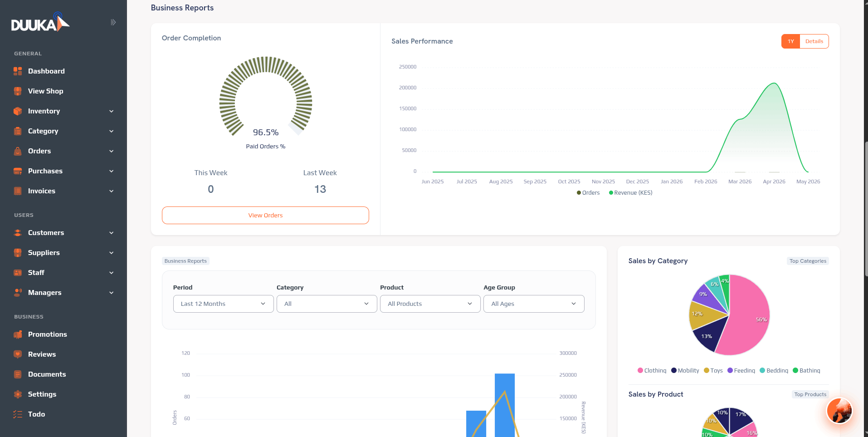Toggle the Bedding legend item
The height and width of the screenshot is (437, 868).
tap(774, 371)
